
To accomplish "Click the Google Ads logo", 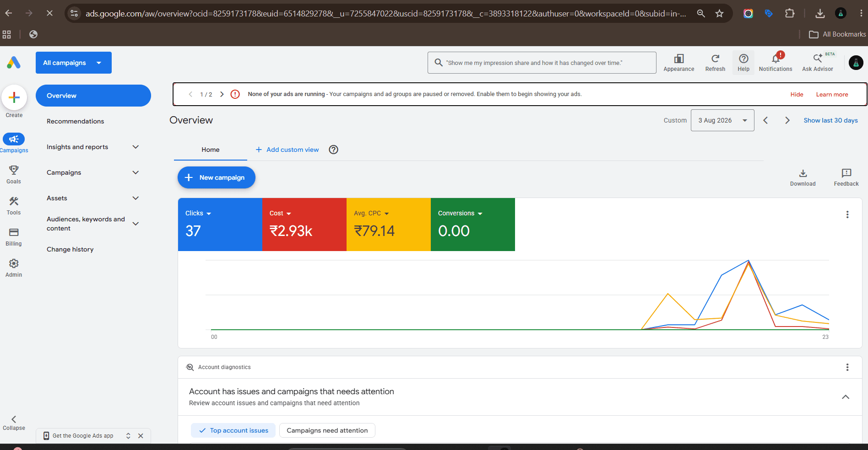I will tap(14, 63).
